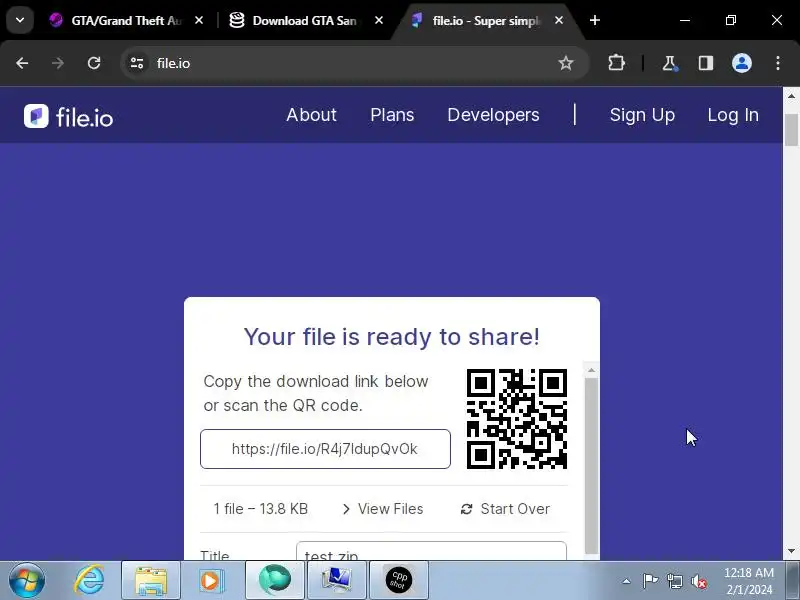Open the Plans page
Image resolution: width=800 pixels, height=600 pixels.
[392, 115]
